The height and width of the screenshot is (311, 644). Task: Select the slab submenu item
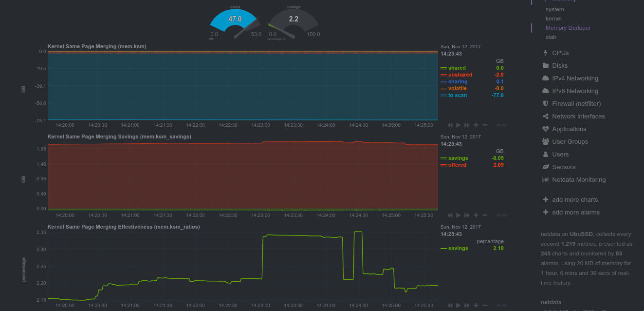[551, 37]
